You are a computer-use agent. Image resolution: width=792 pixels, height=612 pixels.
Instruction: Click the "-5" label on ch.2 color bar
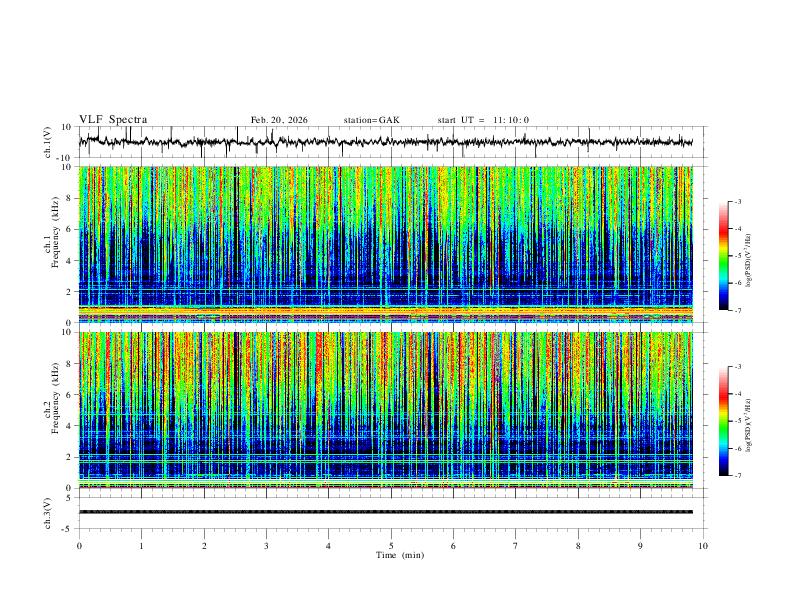pos(738,421)
